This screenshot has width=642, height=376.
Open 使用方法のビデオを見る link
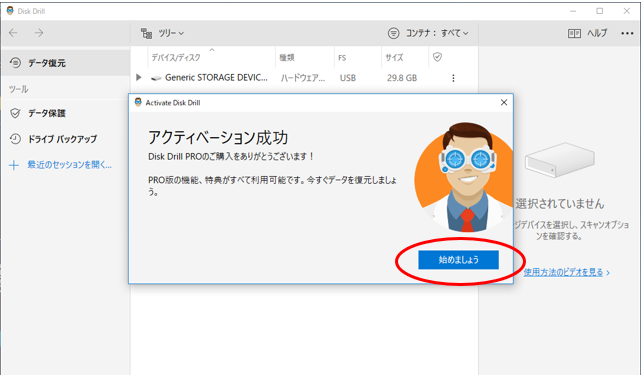pyautogui.click(x=563, y=272)
